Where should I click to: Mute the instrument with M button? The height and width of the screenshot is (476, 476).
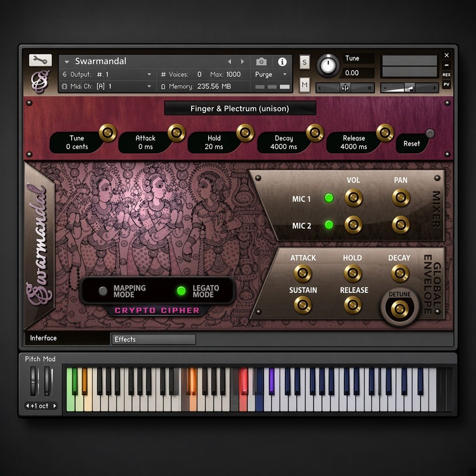click(304, 86)
